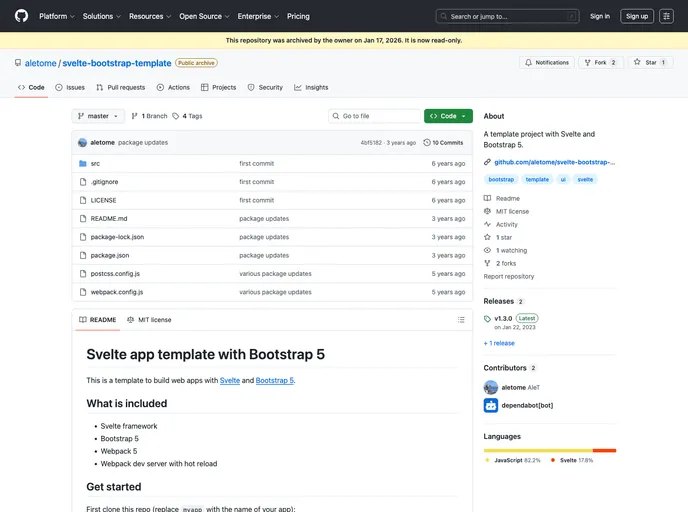The height and width of the screenshot is (512, 688).
Task: Click the yellow JavaScript segment in language bar
Action: (x=537, y=450)
